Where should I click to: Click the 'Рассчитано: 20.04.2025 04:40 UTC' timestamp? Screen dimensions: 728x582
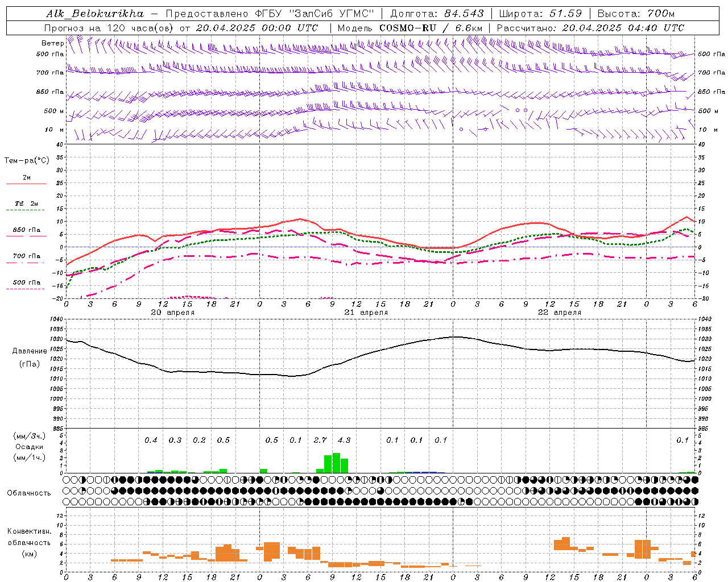pos(590,28)
